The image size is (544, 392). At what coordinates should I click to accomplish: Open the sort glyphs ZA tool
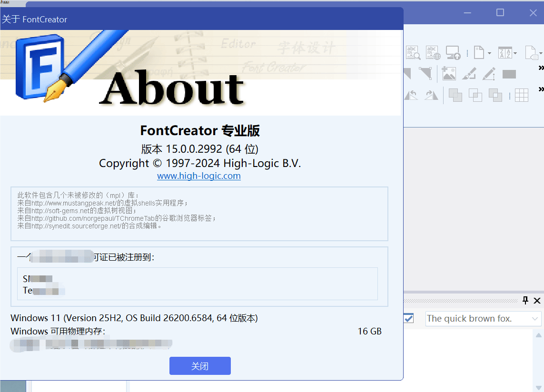click(505, 52)
